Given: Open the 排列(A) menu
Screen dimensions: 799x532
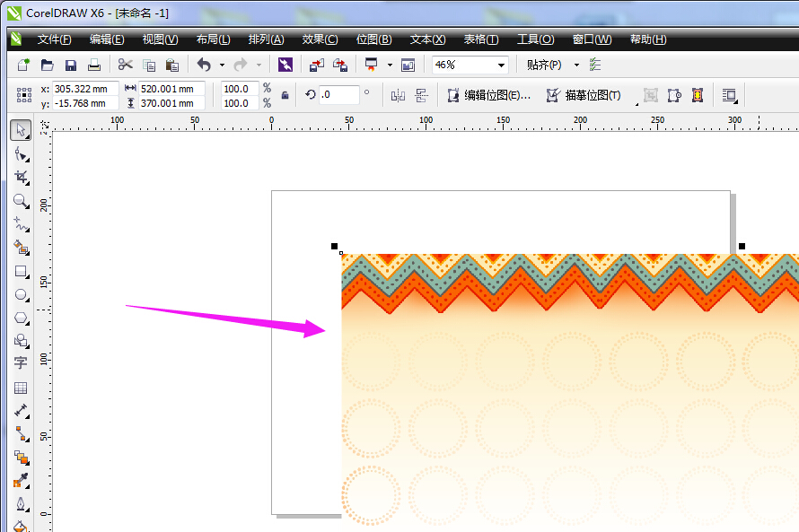Looking at the screenshot, I should (266, 39).
